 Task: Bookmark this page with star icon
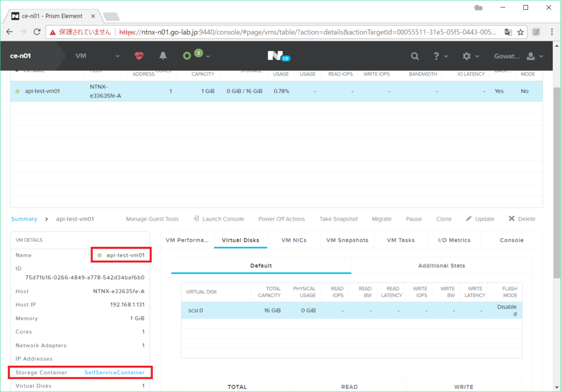click(x=520, y=32)
